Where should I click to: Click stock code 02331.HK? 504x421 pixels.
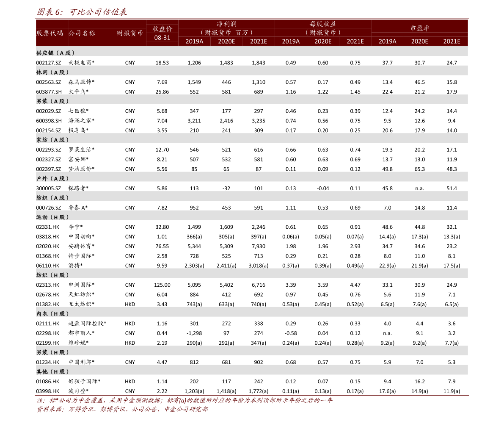click(x=47, y=227)
